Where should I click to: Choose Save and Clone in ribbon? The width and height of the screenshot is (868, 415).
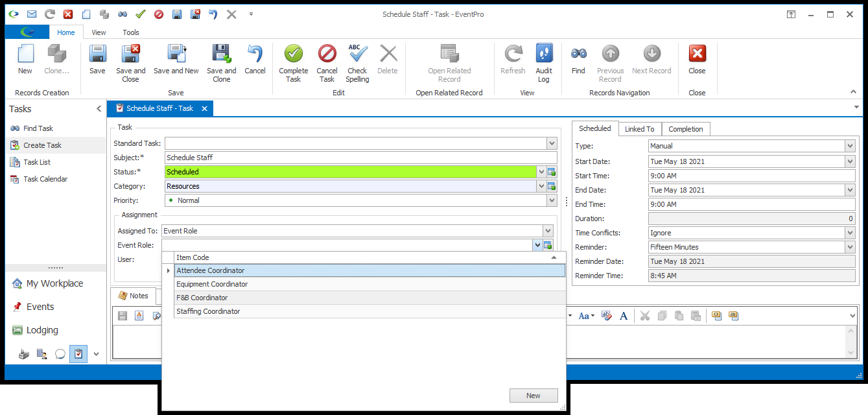click(222, 64)
